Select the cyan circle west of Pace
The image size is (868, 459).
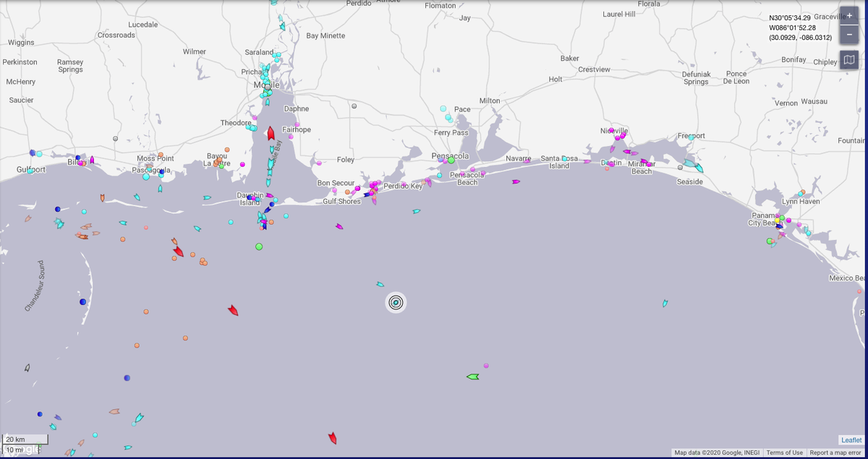443,109
